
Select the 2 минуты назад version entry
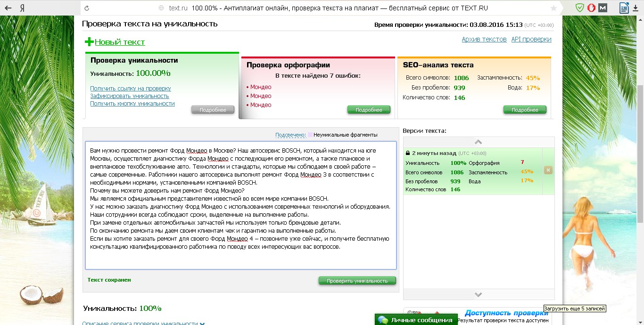[x=473, y=171]
